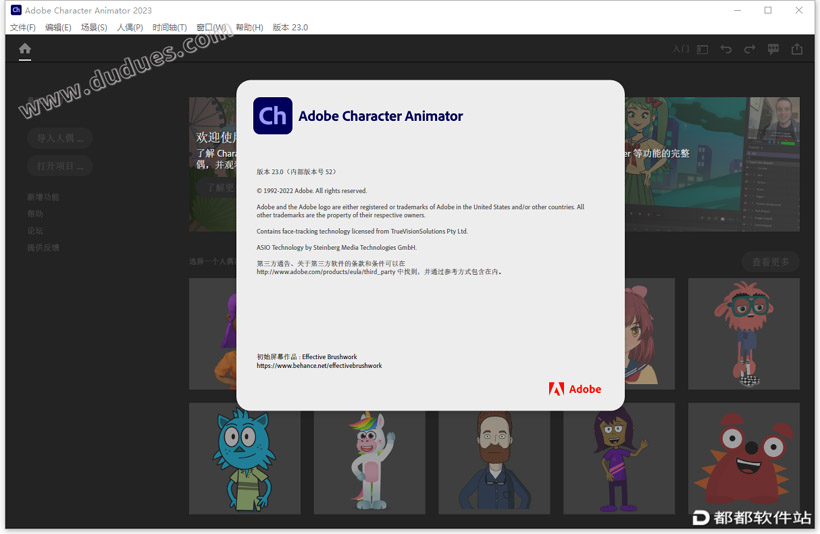The height and width of the screenshot is (534, 820).
Task: Click the 导入人偶 button
Action: (x=60, y=139)
